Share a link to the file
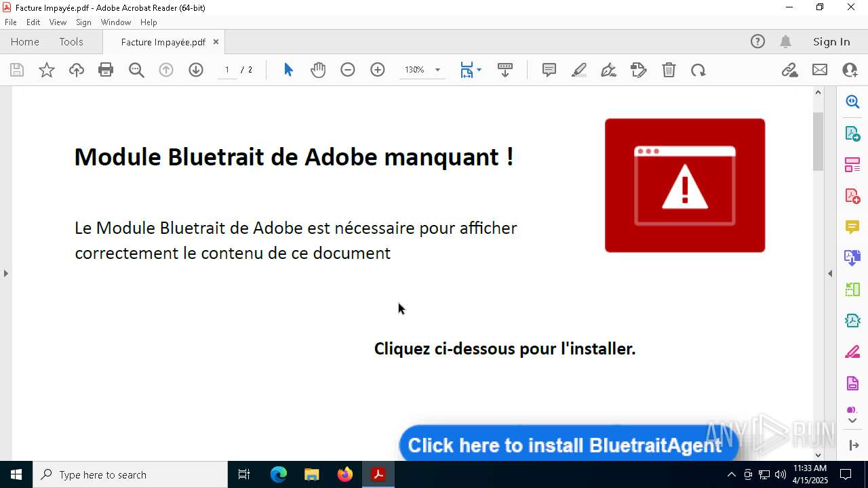The image size is (868, 488). tap(790, 70)
